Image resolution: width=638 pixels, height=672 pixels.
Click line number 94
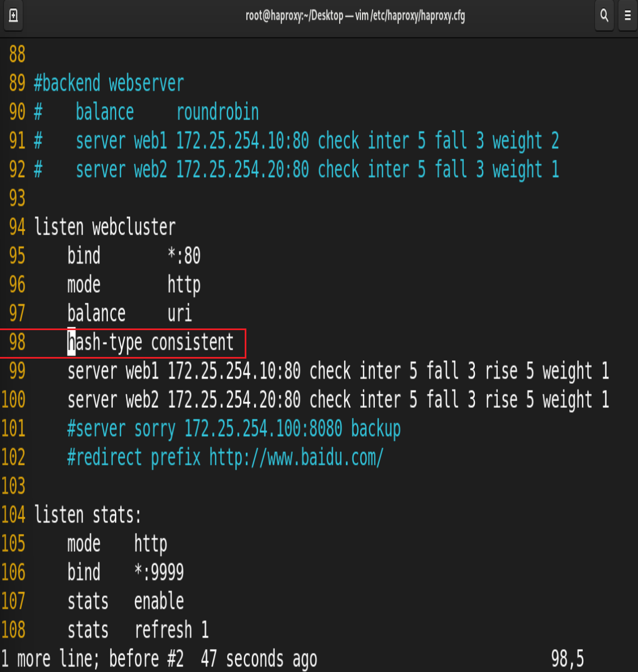[17, 227]
